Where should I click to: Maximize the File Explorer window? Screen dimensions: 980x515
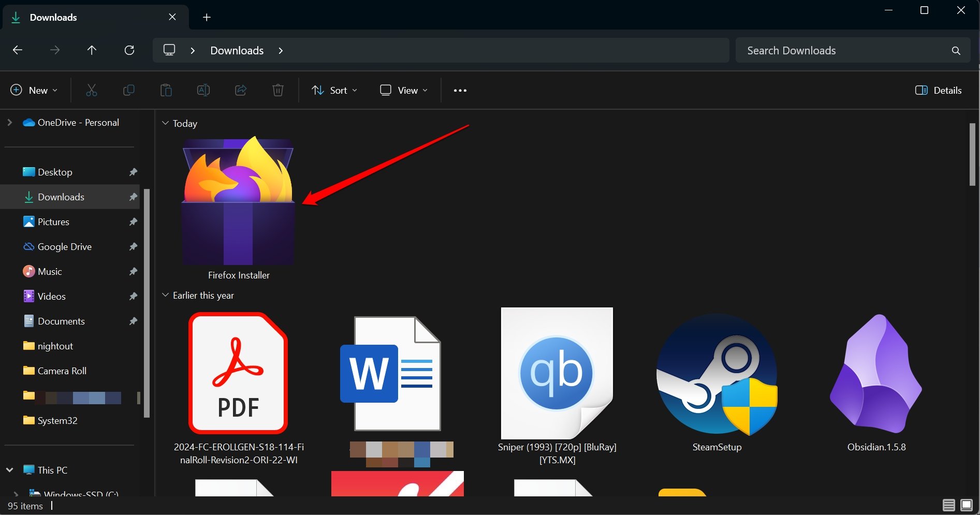click(x=924, y=10)
